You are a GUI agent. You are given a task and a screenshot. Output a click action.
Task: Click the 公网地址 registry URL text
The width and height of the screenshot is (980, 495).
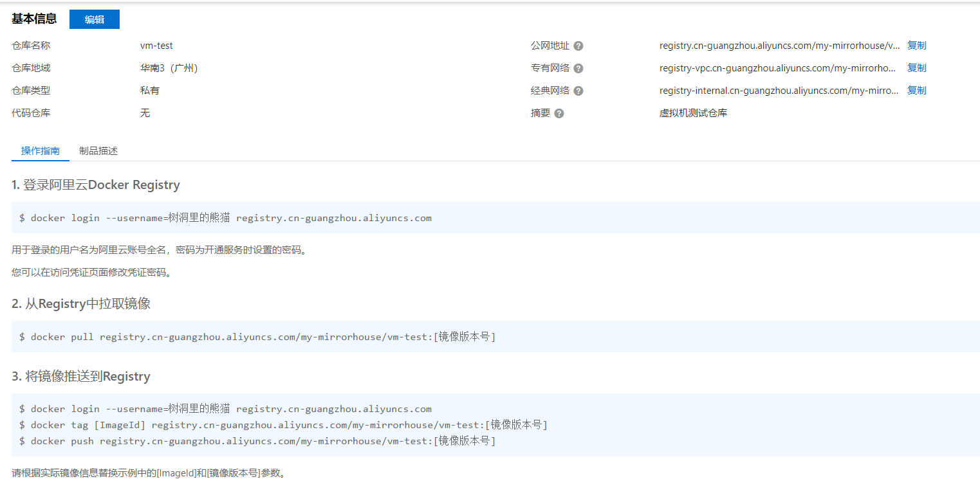pyautogui.click(x=780, y=46)
